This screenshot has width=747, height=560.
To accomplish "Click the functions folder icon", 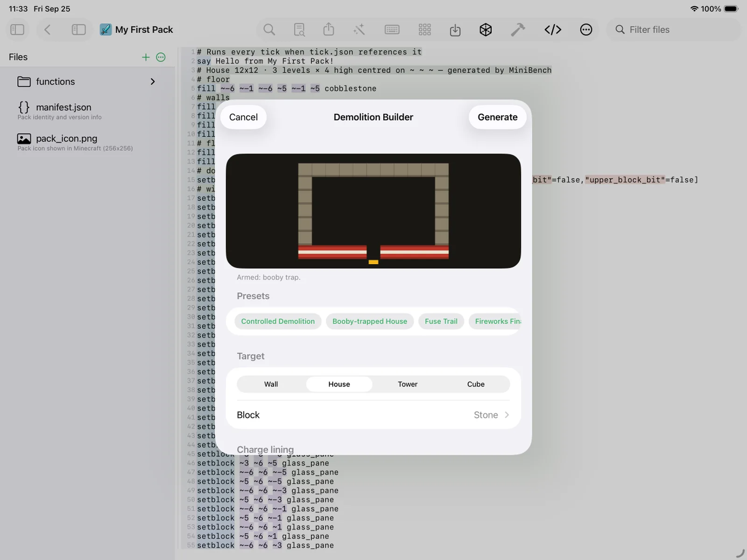I will click(24, 82).
